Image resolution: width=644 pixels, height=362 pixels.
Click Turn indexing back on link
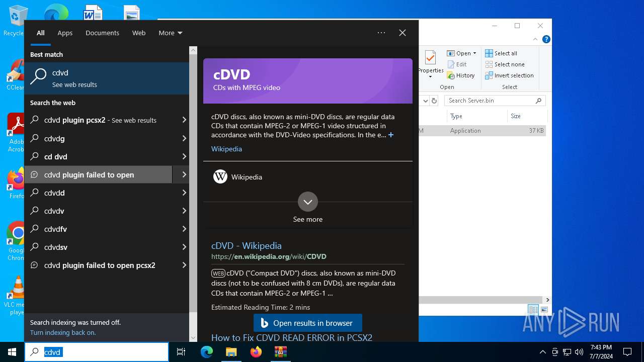click(x=63, y=332)
